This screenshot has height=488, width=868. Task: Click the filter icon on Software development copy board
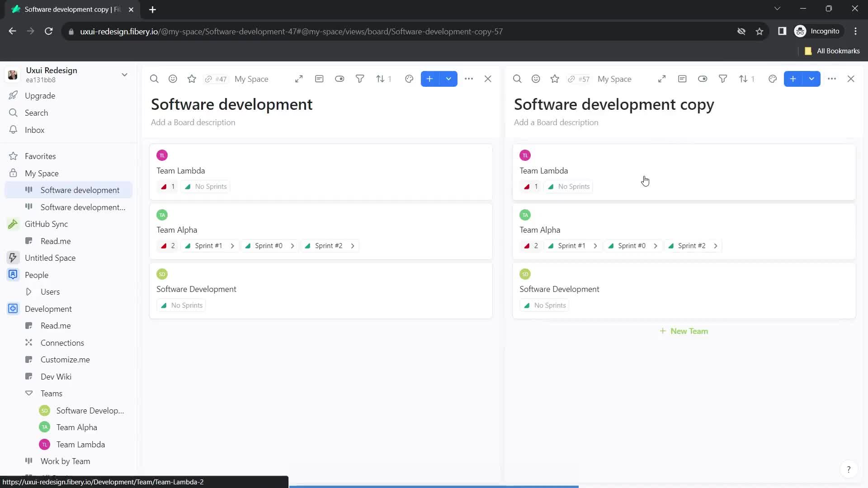pos(723,79)
